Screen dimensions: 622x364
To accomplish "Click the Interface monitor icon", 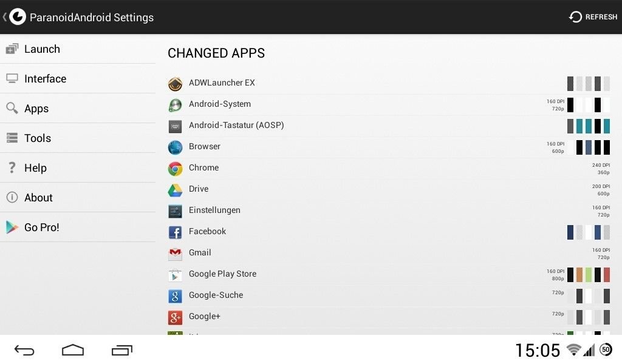I will [x=12, y=78].
